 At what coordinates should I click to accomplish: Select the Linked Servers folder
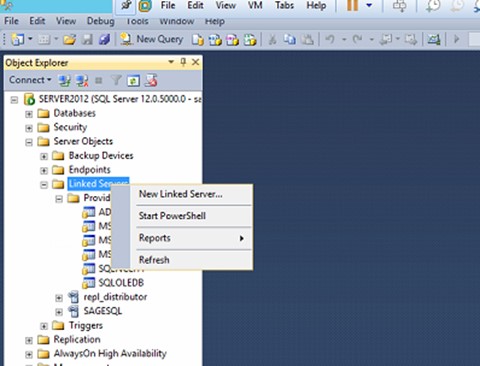[x=98, y=184]
